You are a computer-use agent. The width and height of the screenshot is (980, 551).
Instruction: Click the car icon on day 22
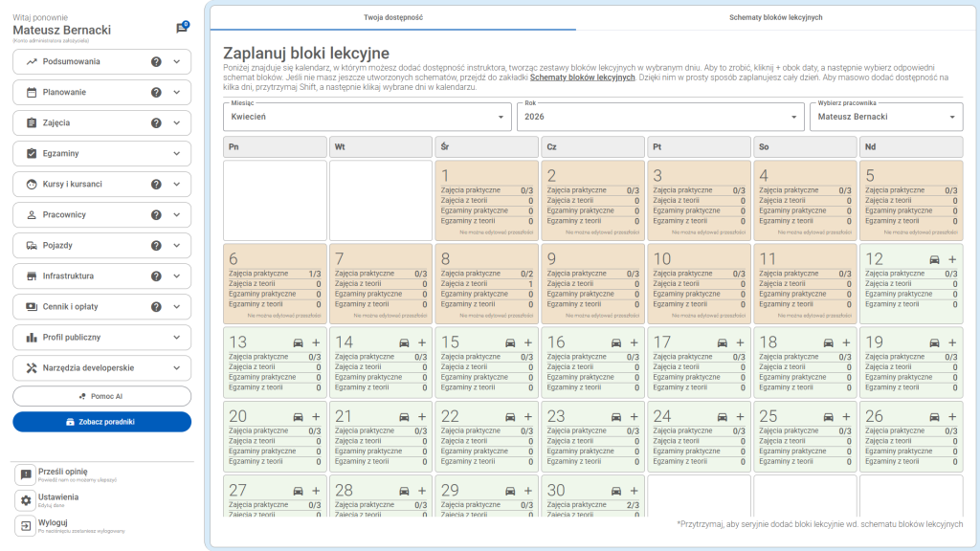coord(510,417)
